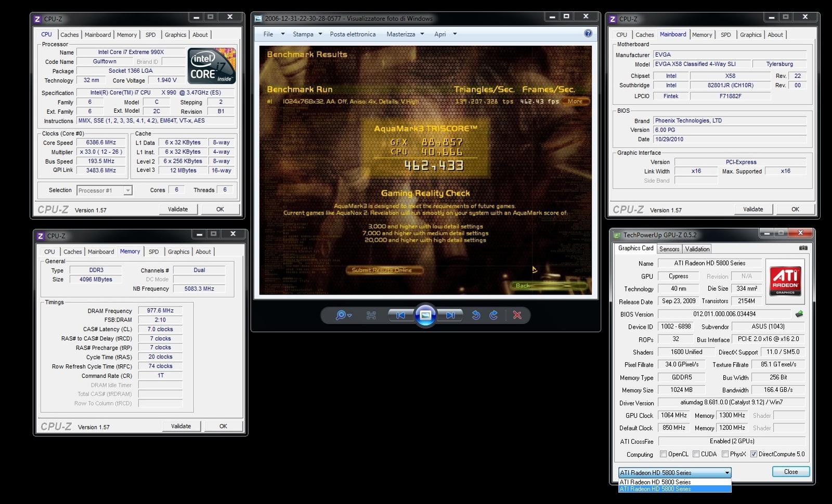Click Validate in CPU-Z Mainboard window
This screenshot has height=504, width=832.
pos(753,209)
